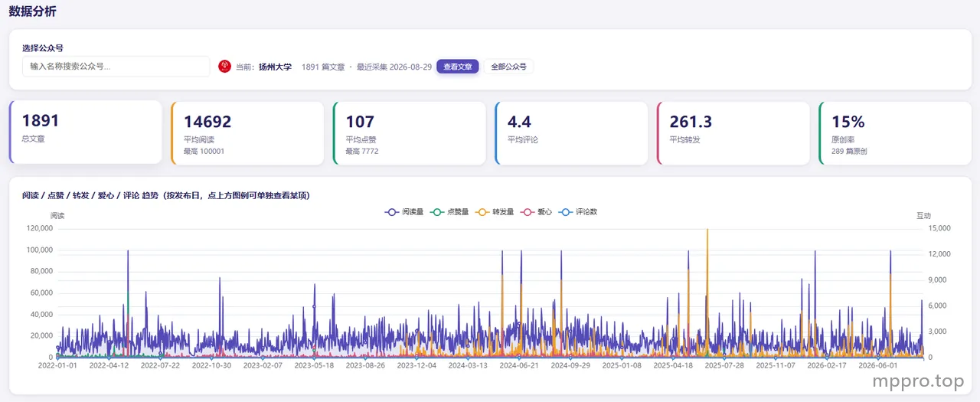
Task: Click the chart title 阅读 / 点赞 / 转发 趋势
Action: [166, 195]
